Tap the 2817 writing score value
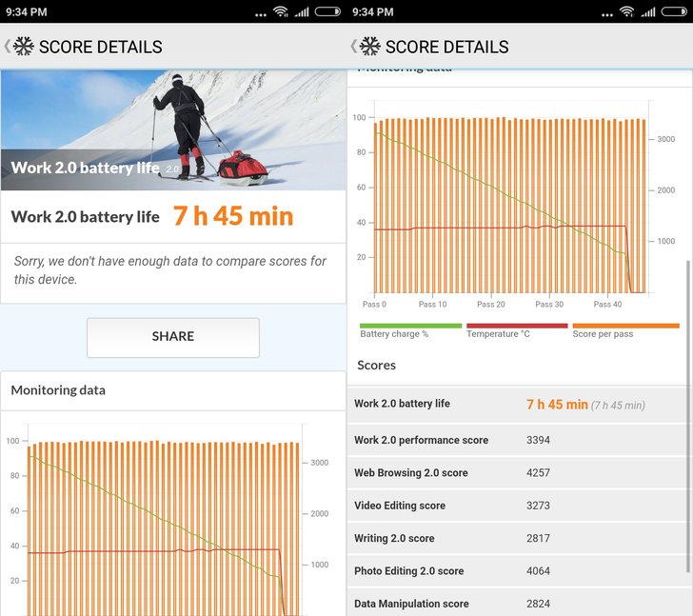 [539, 538]
